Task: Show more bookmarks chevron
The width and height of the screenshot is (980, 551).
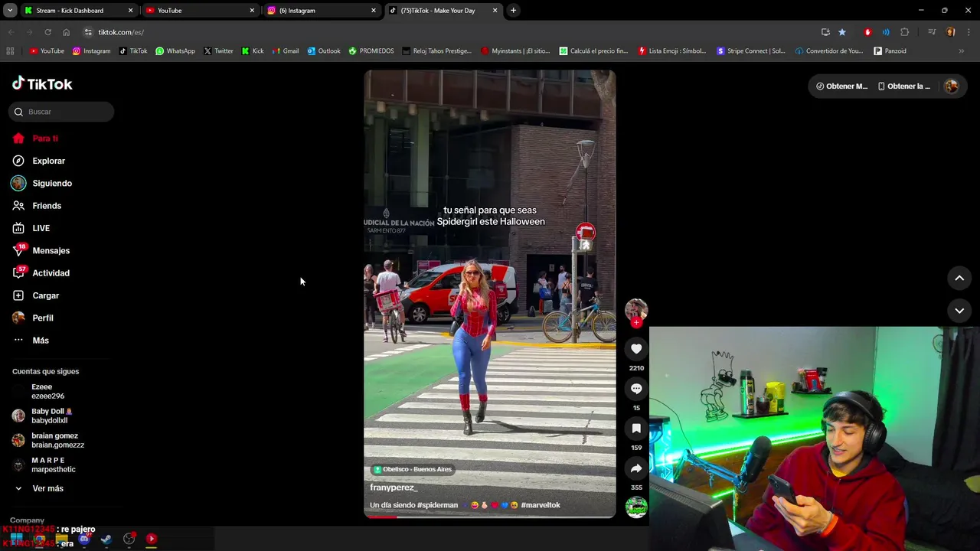Action: click(x=962, y=51)
